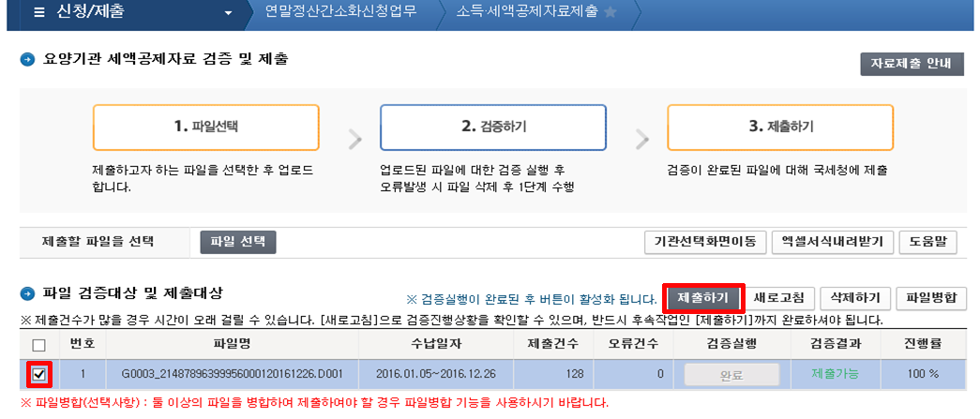Click the 자료제출 안내 button
This screenshot has width=980, height=419.
pyautogui.click(x=912, y=65)
